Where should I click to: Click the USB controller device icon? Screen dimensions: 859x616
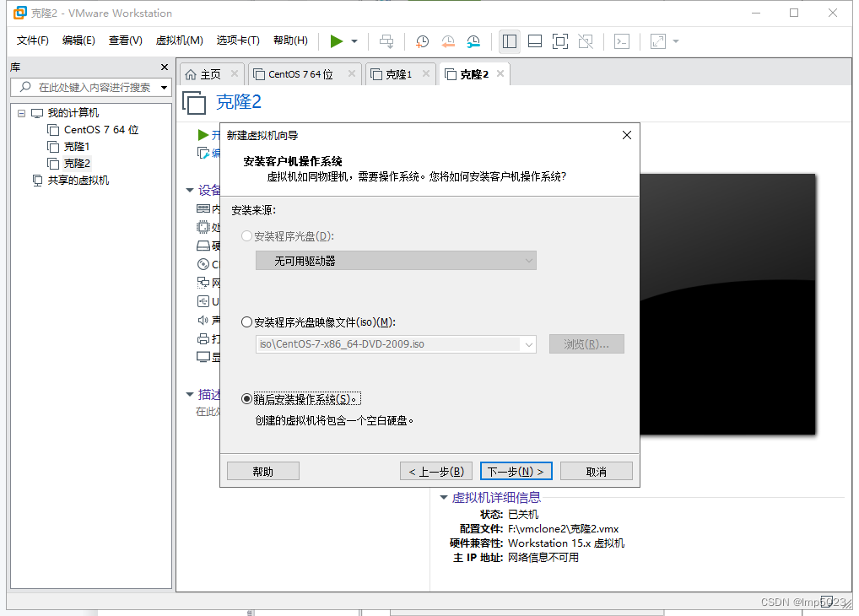click(203, 301)
